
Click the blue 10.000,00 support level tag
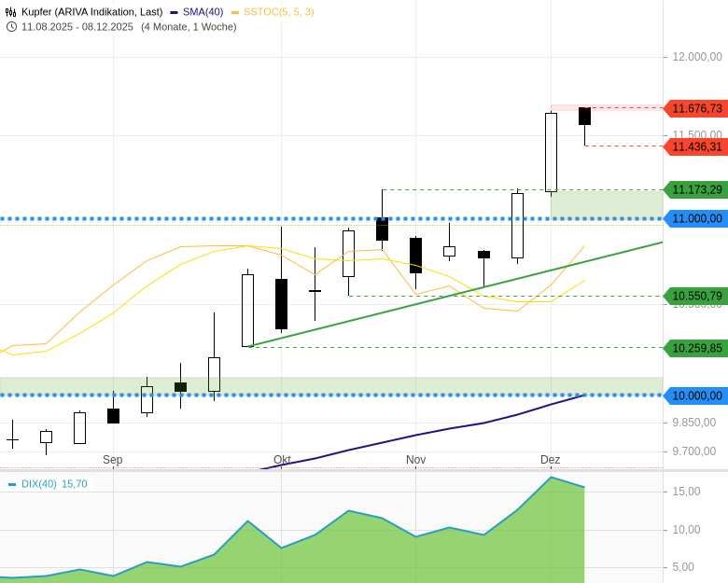696,396
